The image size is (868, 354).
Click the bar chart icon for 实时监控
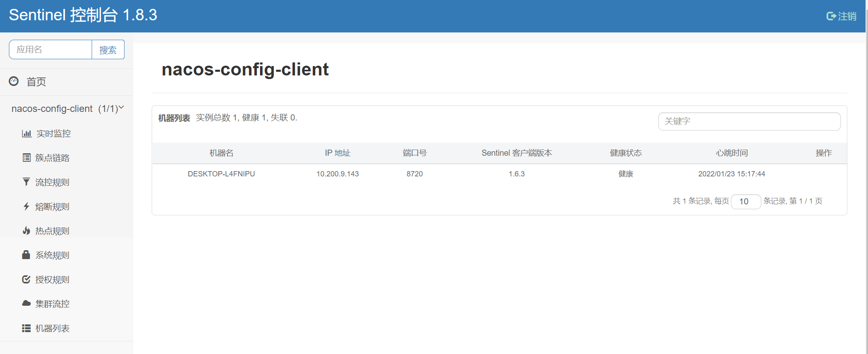27,133
